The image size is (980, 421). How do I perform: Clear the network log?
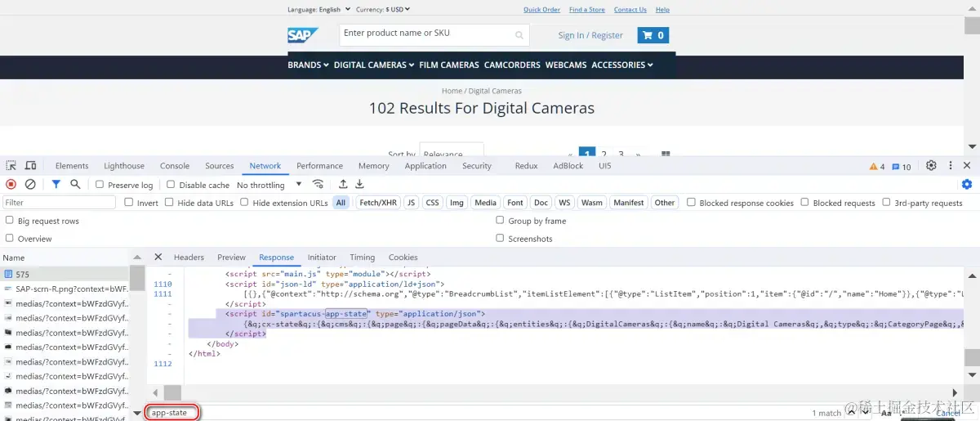click(30, 185)
